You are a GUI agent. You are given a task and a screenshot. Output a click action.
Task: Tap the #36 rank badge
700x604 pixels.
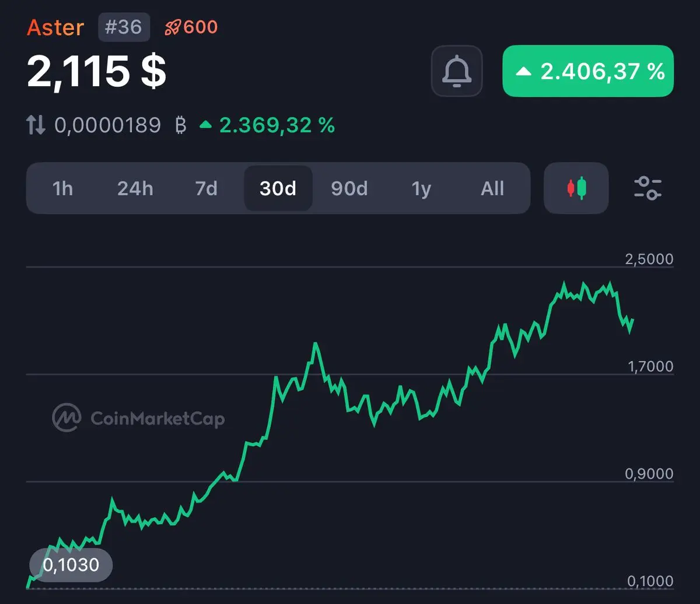(124, 27)
